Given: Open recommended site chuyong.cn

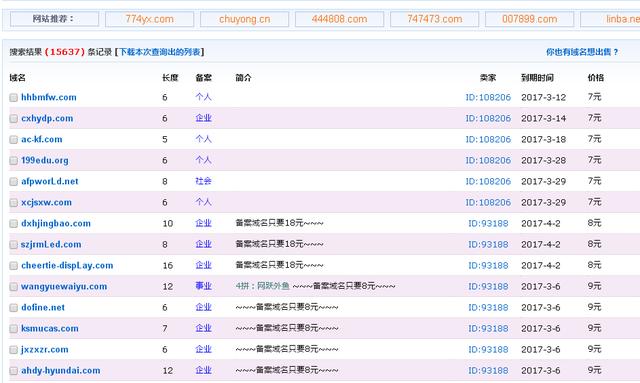Looking at the screenshot, I should pyautogui.click(x=244, y=19).
